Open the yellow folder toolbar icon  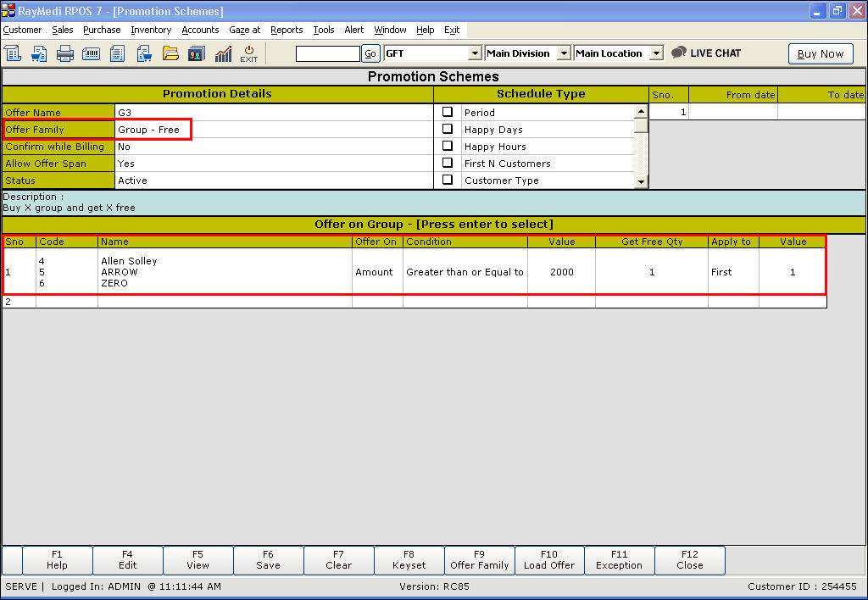point(170,53)
